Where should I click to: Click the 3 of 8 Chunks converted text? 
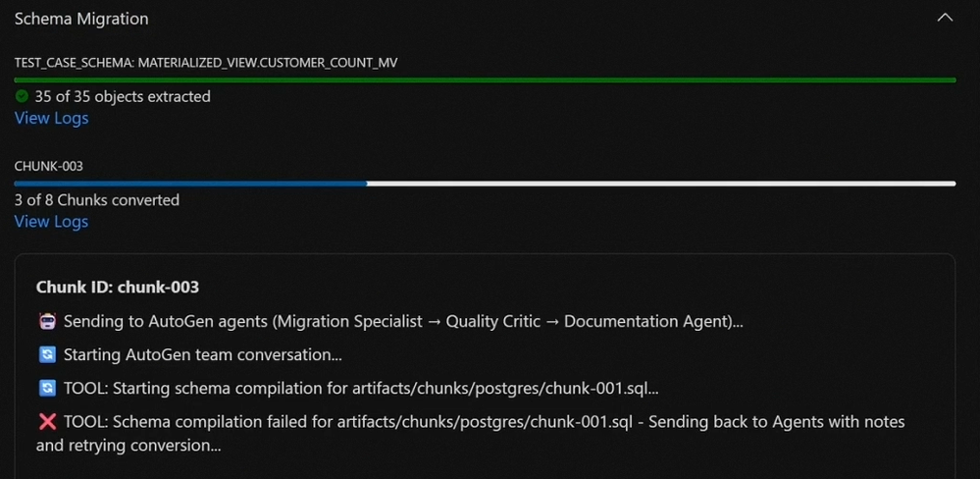point(97,200)
